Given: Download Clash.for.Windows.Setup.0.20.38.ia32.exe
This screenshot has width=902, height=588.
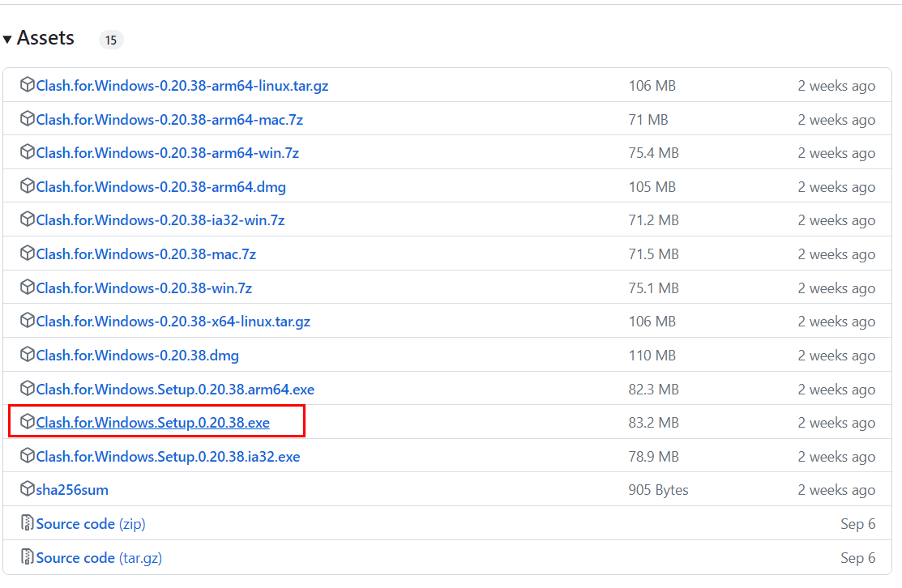Looking at the screenshot, I should (x=168, y=456).
